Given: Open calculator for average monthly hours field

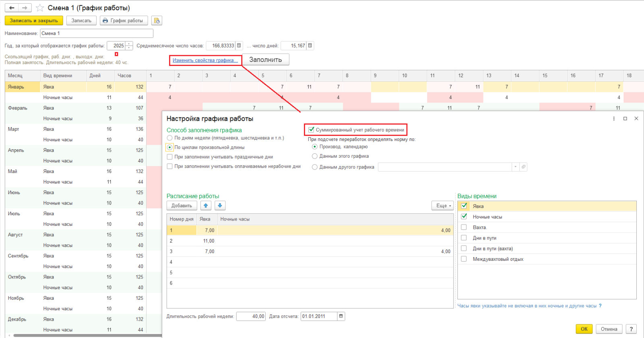Looking at the screenshot, I should (x=239, y=45).
